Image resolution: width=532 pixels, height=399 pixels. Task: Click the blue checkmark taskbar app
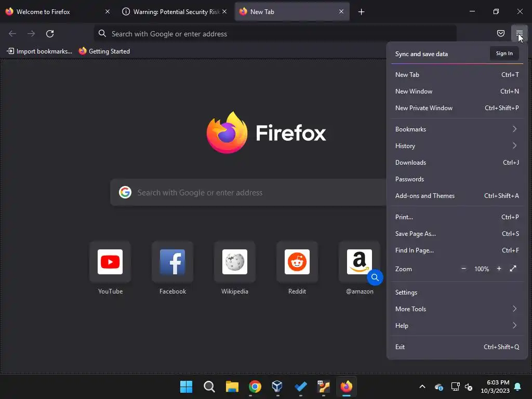(x=301, y=387)
